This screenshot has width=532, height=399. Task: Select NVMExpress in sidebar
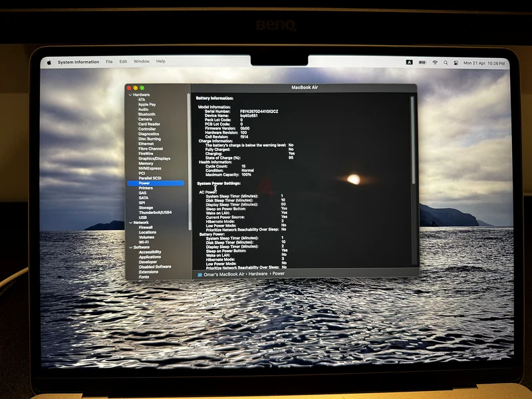tap(150, 168)
